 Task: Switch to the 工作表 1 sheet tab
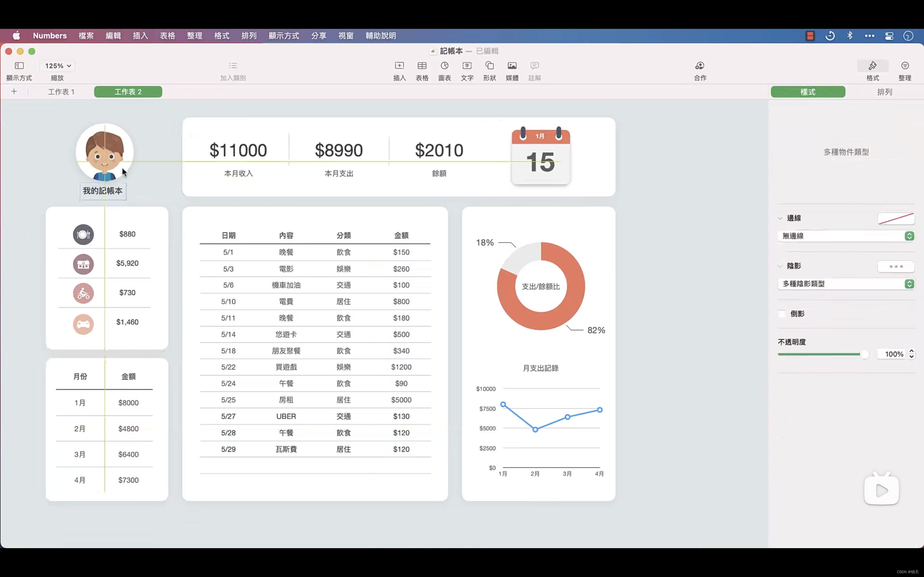coord(61,92)
